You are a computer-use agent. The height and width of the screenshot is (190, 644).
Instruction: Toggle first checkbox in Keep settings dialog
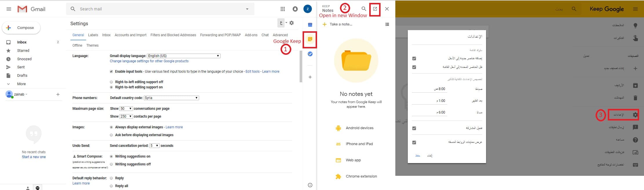pos(414,59)
